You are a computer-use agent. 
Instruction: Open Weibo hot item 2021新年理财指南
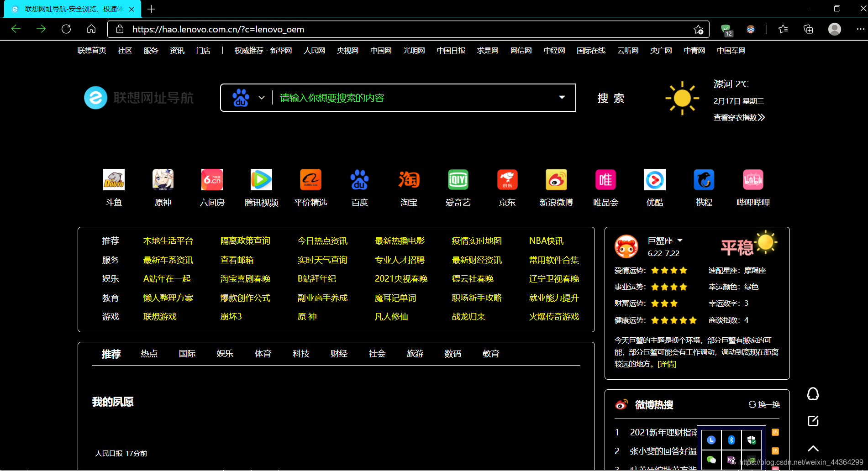point(663,432)
